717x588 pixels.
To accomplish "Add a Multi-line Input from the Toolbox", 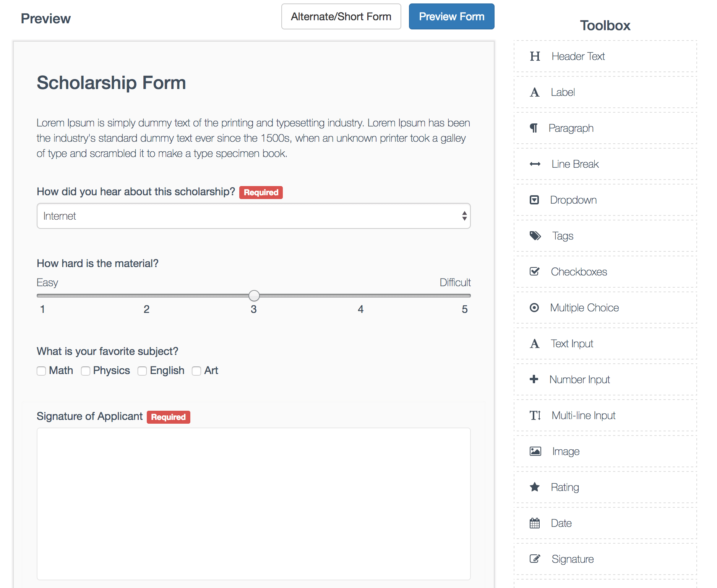I will pos(535,415).
